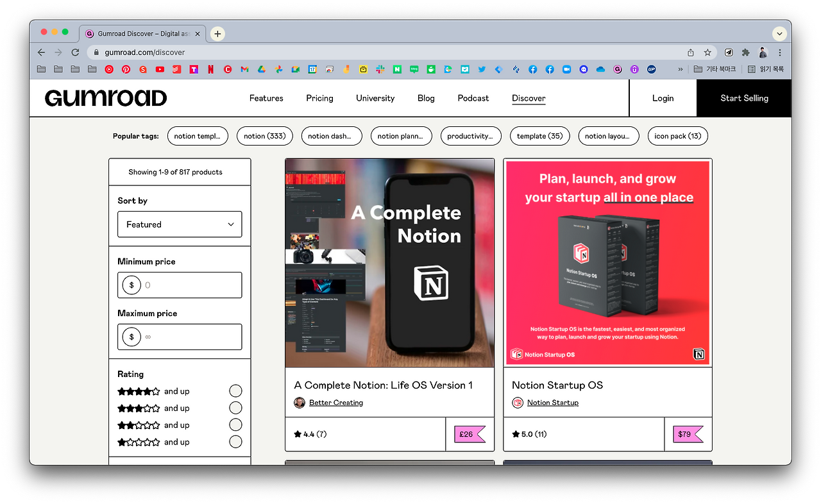Filter by the notion (333) tag
821x504 pixels.
tap(264, 136)
